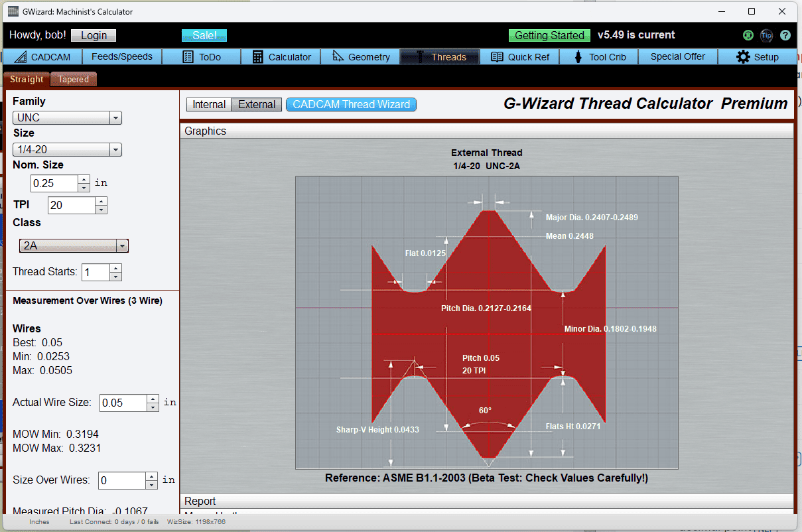Open Geometry using the protractor icon

pyautogui.click(x=337, y=56)
